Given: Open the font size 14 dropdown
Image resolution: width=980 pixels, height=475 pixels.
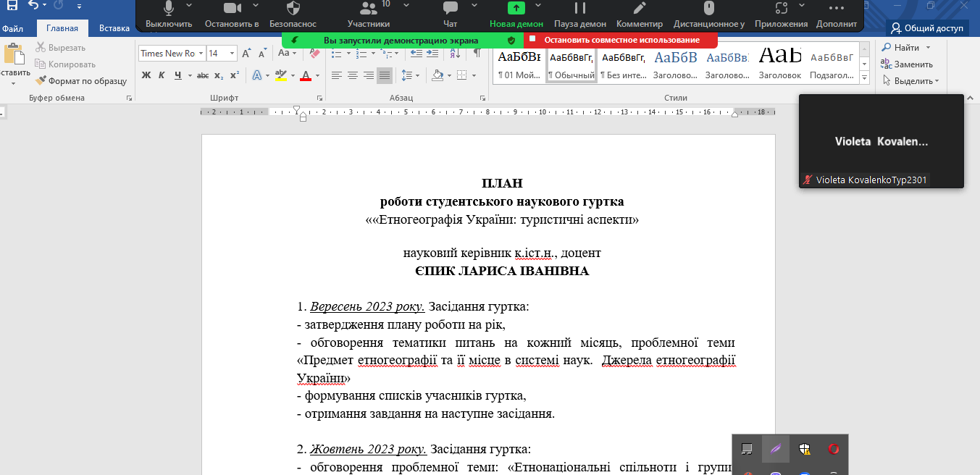Looking at the screenshot, I should point(232,54).
